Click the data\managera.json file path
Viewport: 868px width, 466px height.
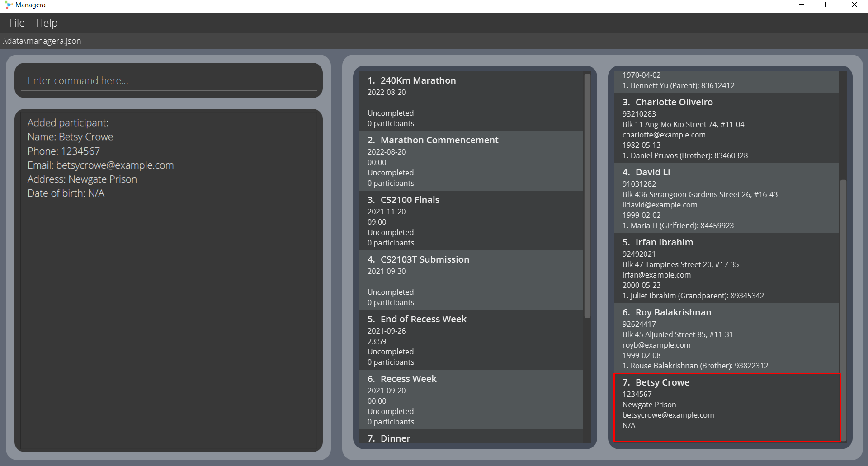tap(42, 41)
